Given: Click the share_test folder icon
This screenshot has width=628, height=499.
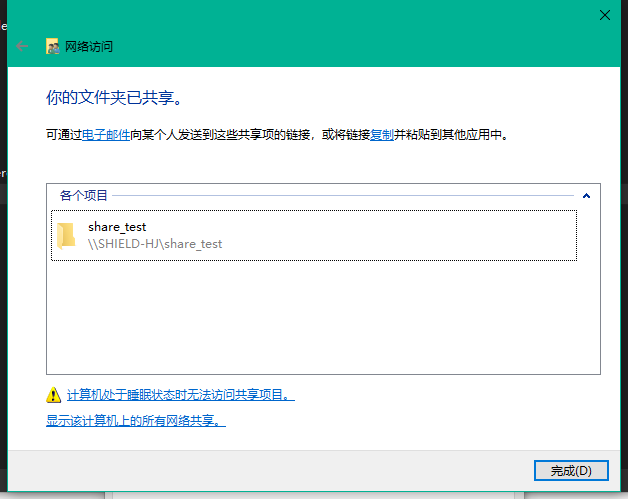Looking at the screenshot, I should pos(66,236).
